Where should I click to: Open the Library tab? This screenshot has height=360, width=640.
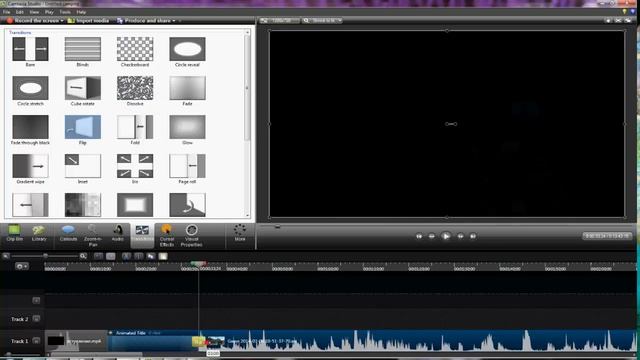point(39,234)
